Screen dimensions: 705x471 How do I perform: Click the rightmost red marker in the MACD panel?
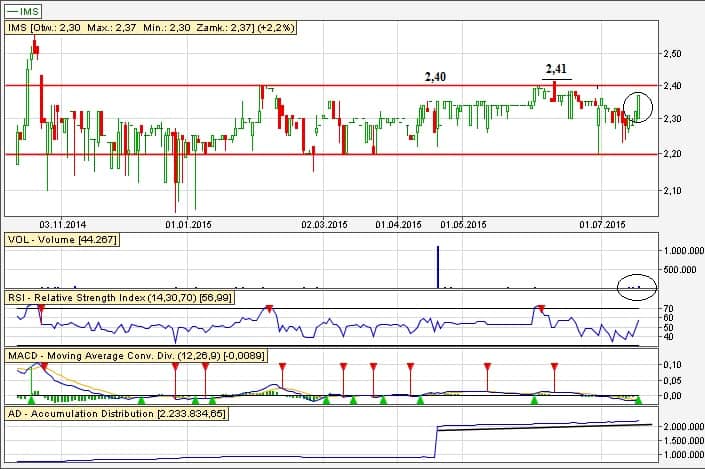point(553,368)
